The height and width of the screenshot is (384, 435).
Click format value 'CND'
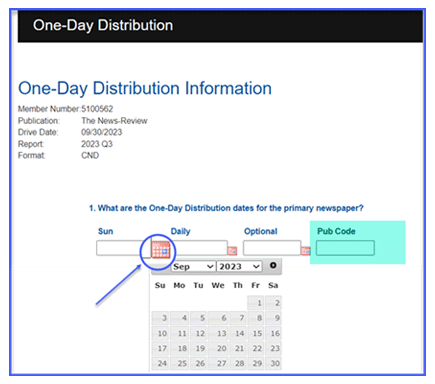click(90, 155)
